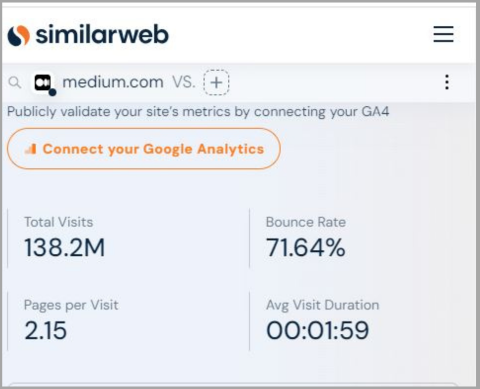
Task: Click the GA4 validation message text
Action: [x=198, y=112]
